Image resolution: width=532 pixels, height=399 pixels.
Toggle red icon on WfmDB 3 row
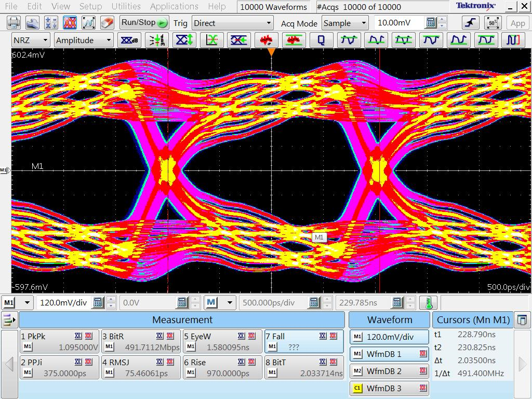pos(423,388)
